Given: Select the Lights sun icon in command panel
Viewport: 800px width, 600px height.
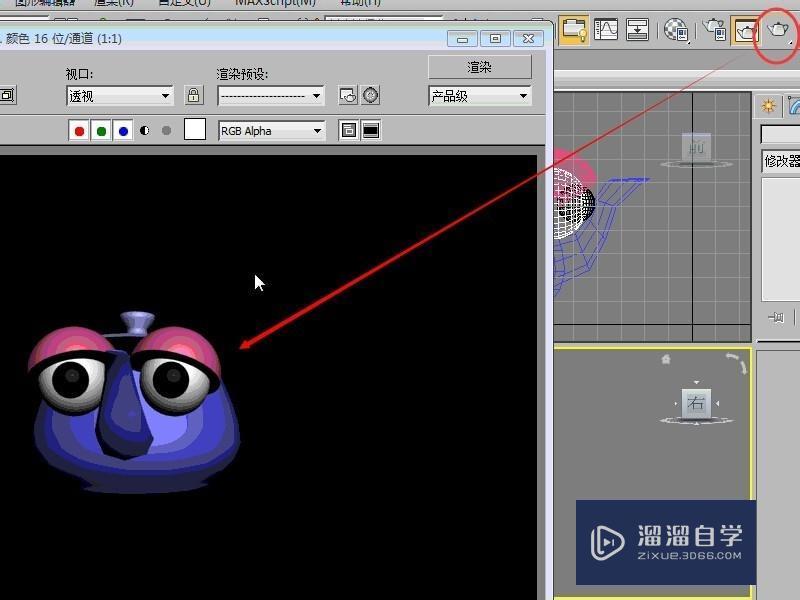Looking at the screenshot, I should click(766, 104).
